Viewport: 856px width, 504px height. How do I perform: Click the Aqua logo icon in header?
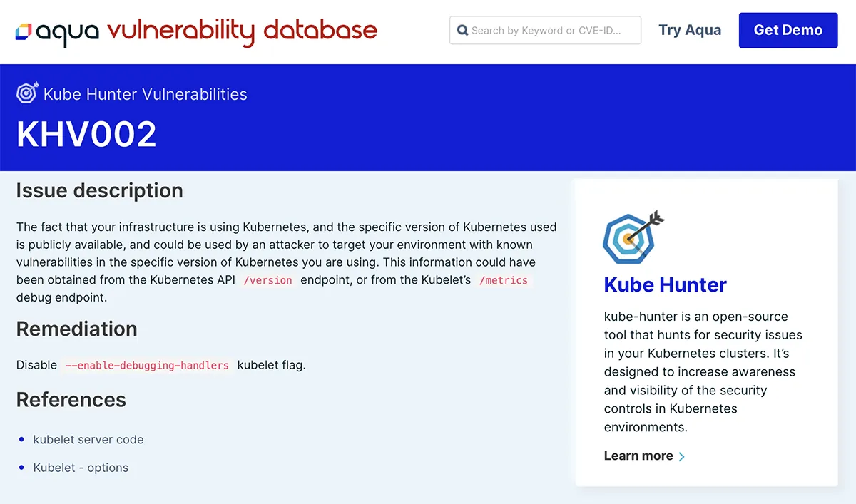click(x=24, y=31)
